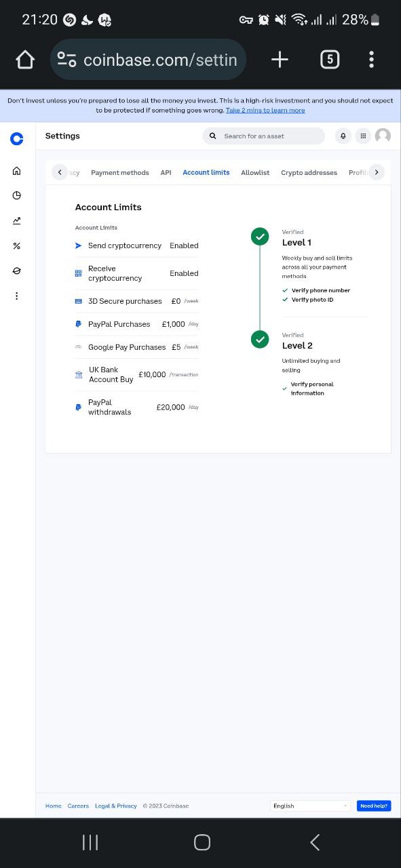Click the PayPal withdrawals logo icon

click(78, 407)
